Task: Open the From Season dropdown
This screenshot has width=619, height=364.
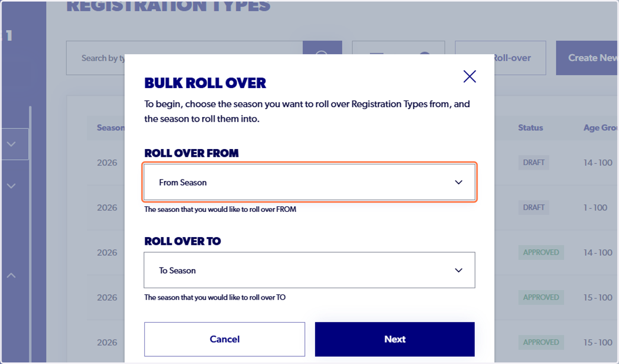Action: (309, 183)
